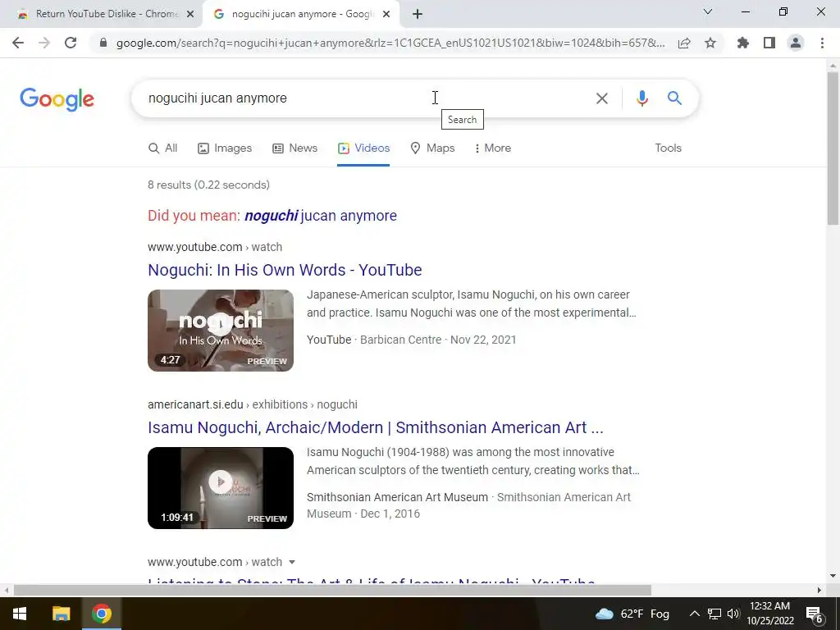View site lock information icon
The width and height of the screenshot is (840, 630).
pos(103,43)
